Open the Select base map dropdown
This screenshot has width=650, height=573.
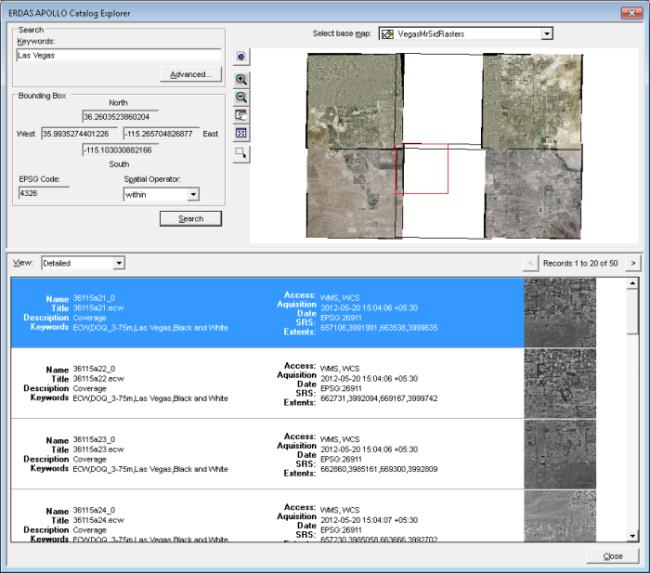547,34
